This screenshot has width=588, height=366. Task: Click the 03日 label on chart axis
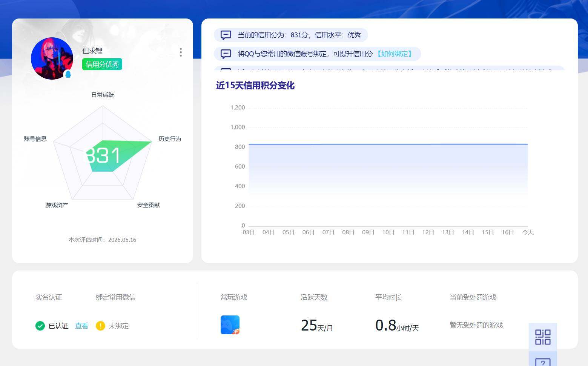pyautogui.click(x=249, y=232)
